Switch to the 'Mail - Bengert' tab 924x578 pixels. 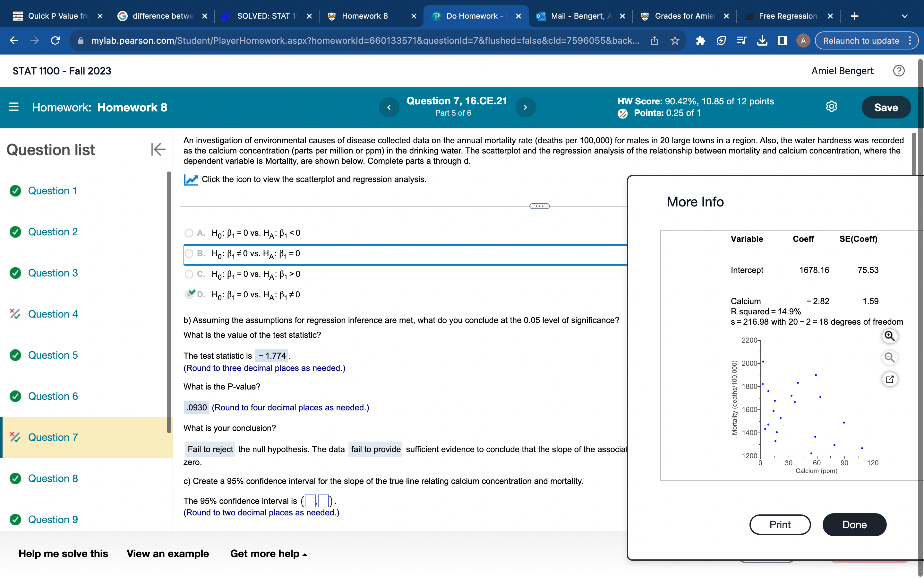click(580, 16)
